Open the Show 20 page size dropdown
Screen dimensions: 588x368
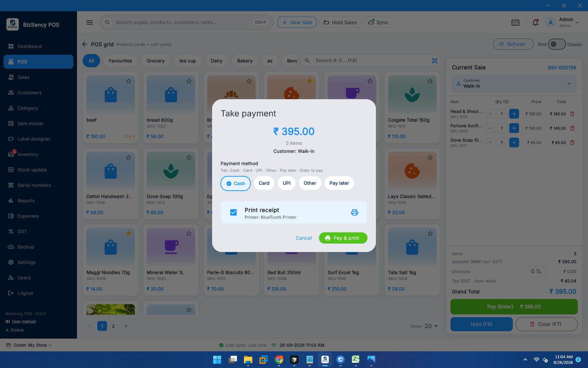pos(431,326)
